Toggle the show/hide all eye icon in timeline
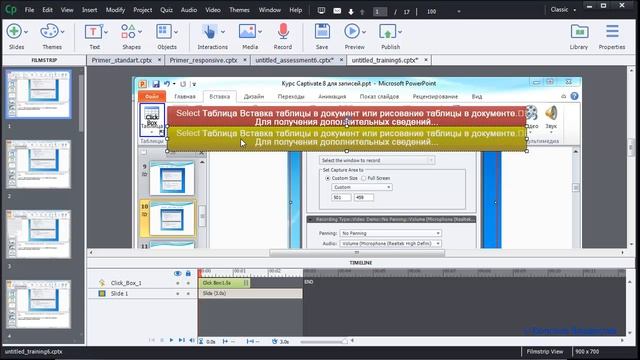 tap(178, 273)
